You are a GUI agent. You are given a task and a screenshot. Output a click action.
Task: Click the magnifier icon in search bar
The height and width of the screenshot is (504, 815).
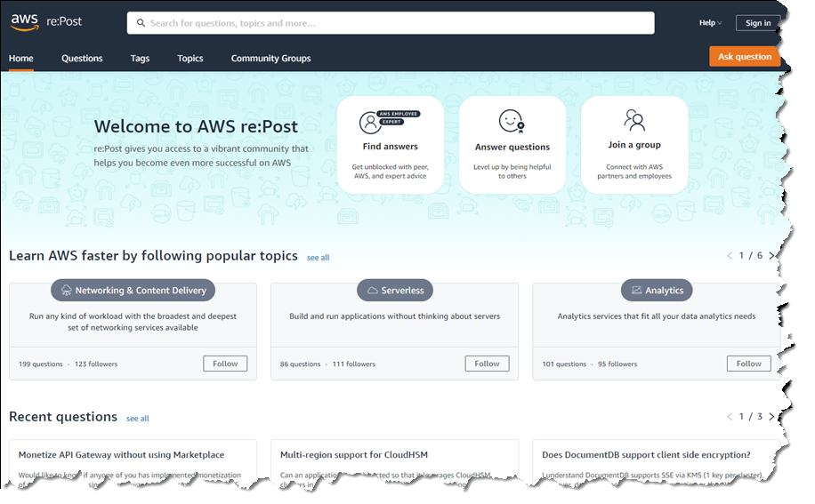point(141,23)
